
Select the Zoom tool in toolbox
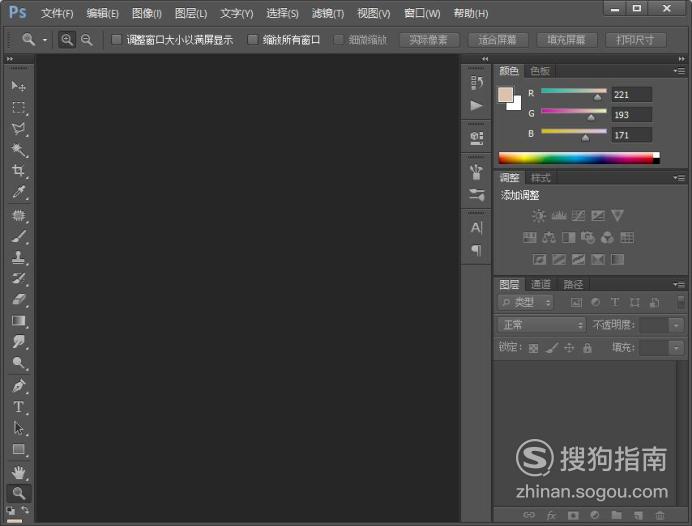coord(19,493)
